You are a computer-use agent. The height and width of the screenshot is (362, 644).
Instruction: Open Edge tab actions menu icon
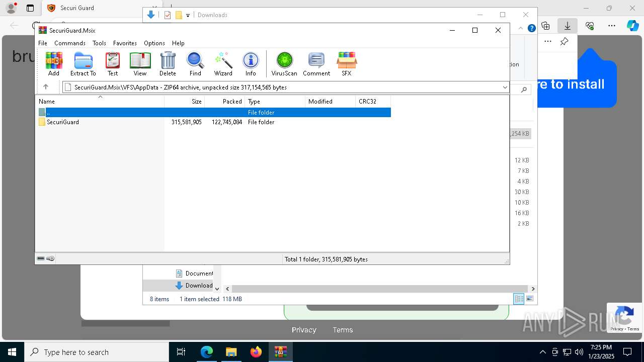[x=30, y=8]
